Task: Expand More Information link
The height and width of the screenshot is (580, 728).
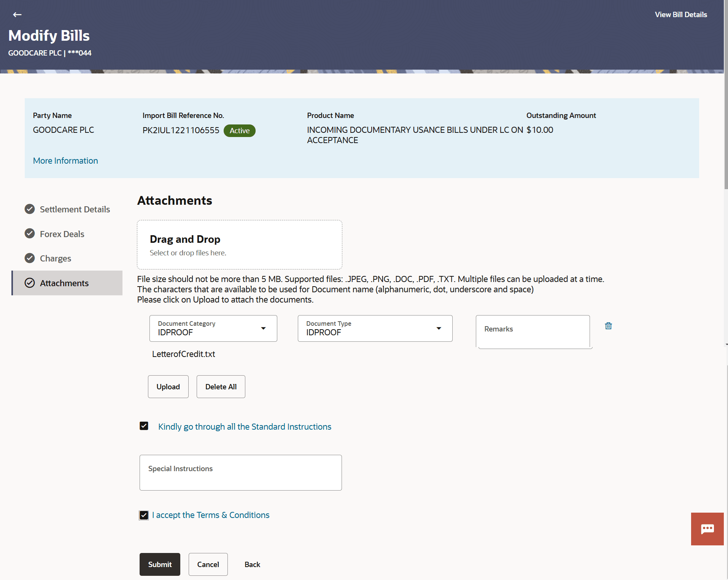Action: [65, 161]
